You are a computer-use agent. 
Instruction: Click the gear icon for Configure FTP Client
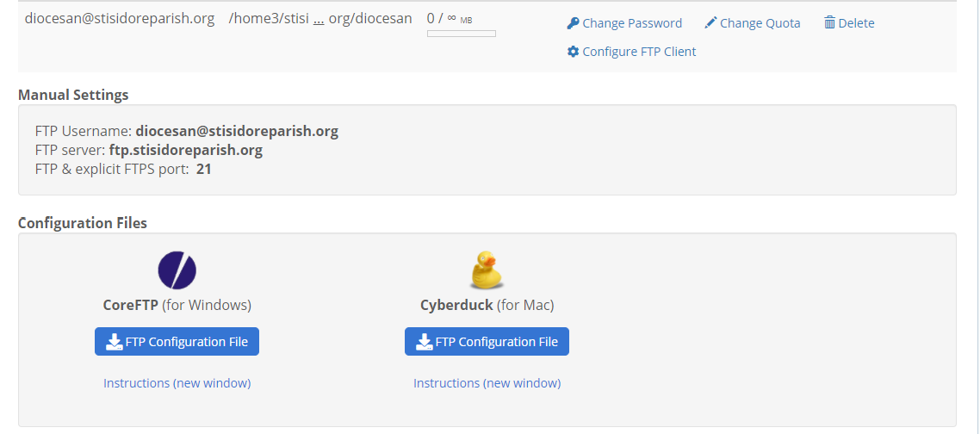tap(573, 52)
